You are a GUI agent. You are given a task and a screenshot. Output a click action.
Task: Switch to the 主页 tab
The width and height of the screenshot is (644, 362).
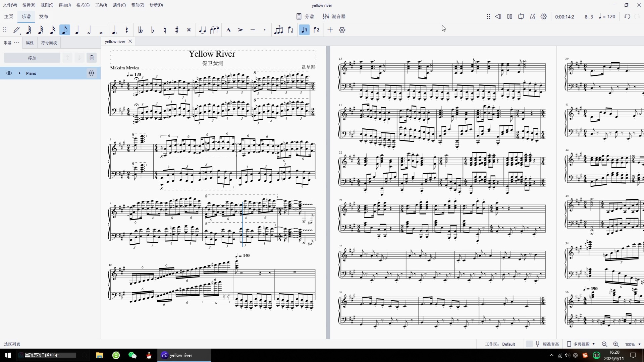9,16
